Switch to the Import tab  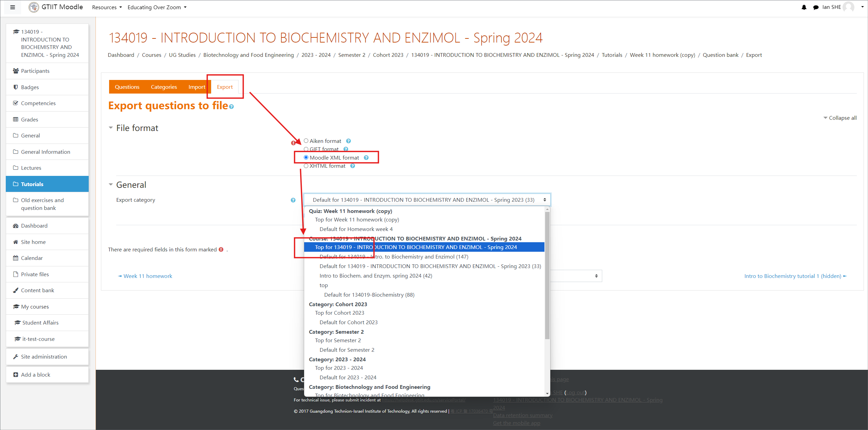pyautogui.click(x=197, y=87)
